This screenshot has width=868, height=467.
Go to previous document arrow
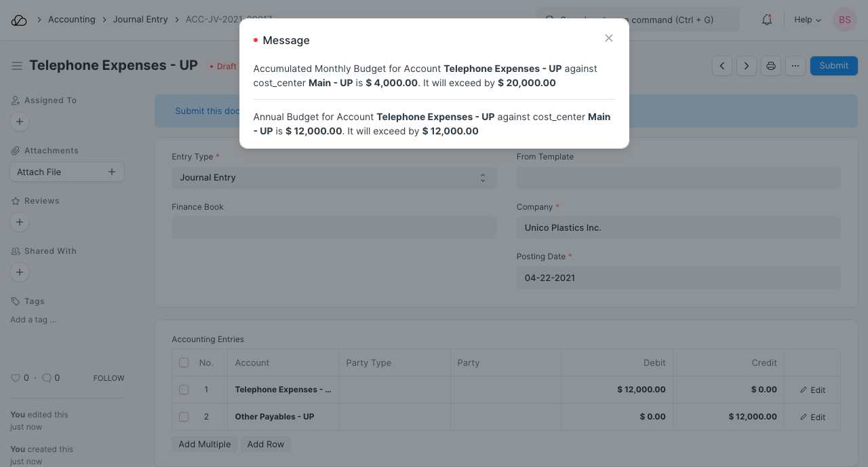(x=722, y=66)
